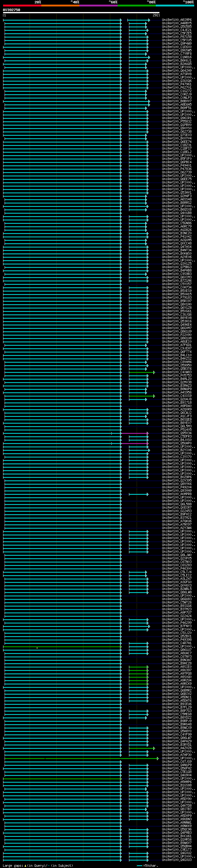Select hit UniRef100_C4JE21

pyautogui.click(x=177, y=30)
